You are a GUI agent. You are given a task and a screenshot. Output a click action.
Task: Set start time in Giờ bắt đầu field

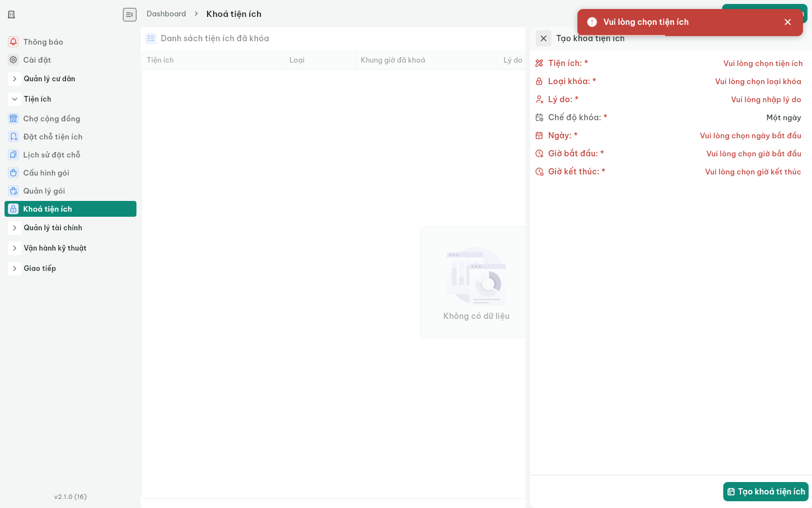pyautogui.click(x=754, y=154)
